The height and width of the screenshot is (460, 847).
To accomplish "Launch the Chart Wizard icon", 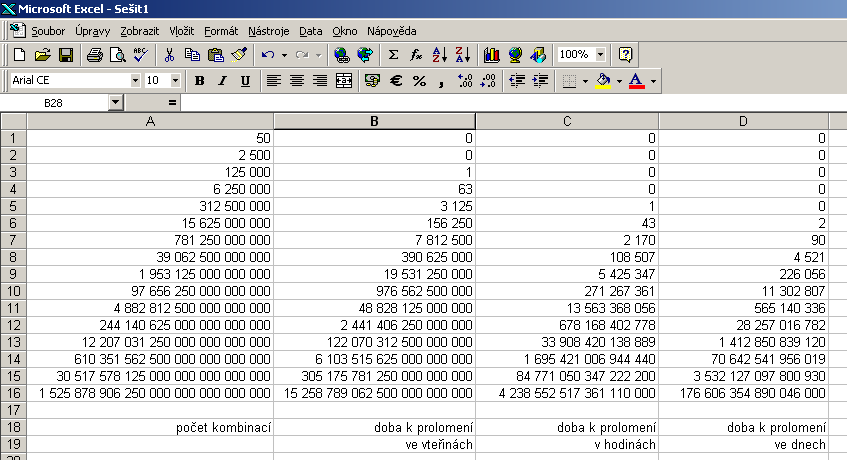I will point(492,55).
